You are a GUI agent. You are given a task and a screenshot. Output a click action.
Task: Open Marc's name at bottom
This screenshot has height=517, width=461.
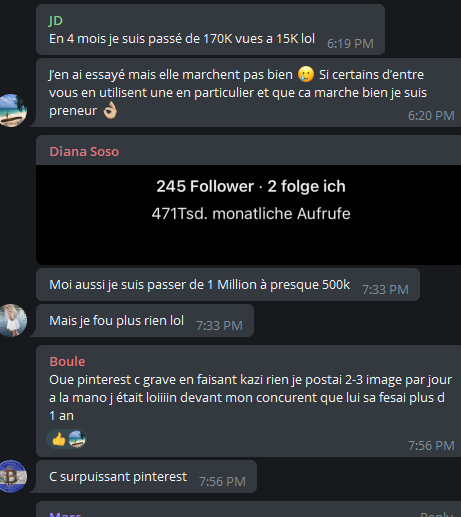click(65, 514)
